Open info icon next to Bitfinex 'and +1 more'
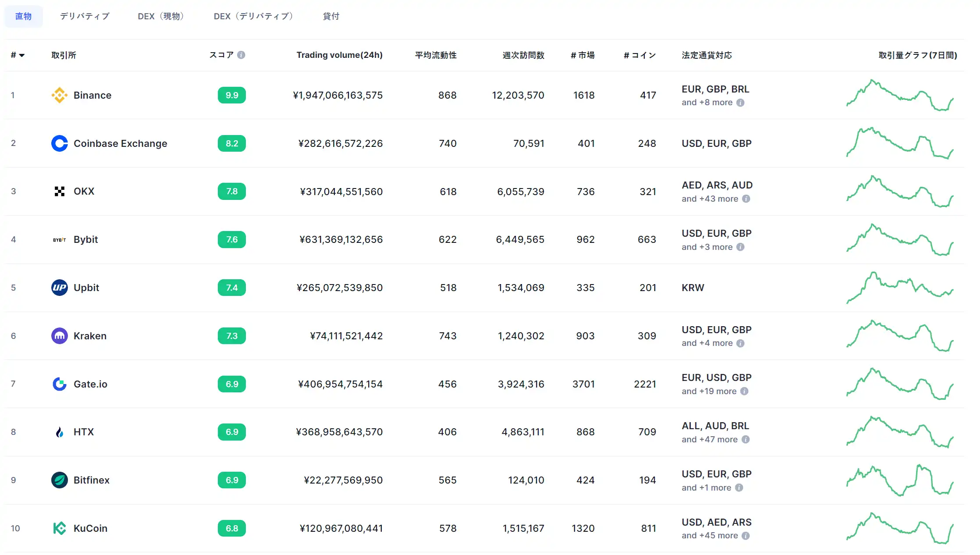This screenshot has height=555, width=980. (x=739, y=487)
